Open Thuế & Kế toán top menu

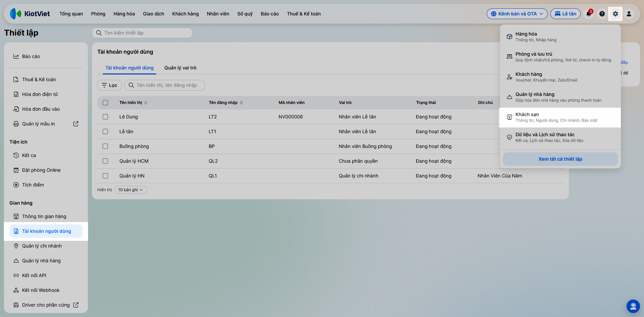(x=304, y=14)
